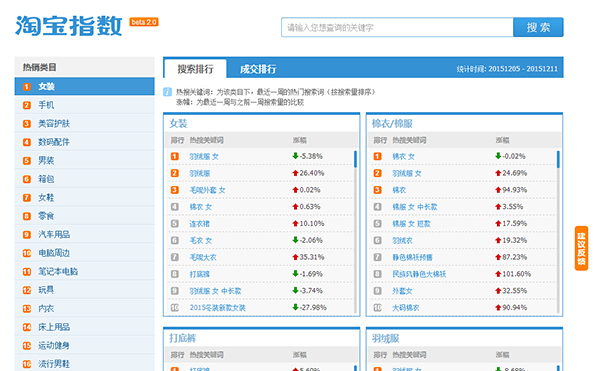Click the red up arrow beside 94.93%
This screenshot has height=371, width=600.
pyautogui.click(x=498, y=190)
